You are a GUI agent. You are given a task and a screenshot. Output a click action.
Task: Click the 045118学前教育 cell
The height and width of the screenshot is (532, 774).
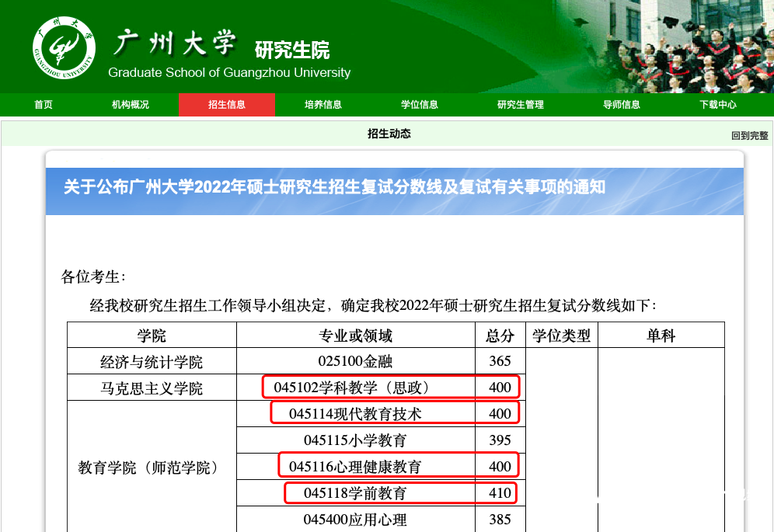[355, 493]
